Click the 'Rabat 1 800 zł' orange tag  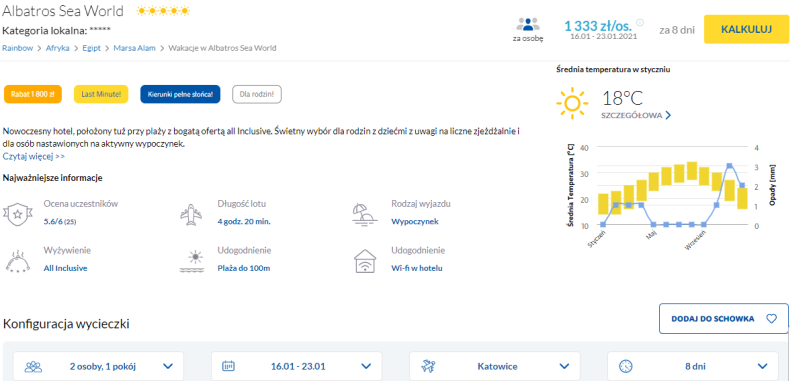coord(33,94)
